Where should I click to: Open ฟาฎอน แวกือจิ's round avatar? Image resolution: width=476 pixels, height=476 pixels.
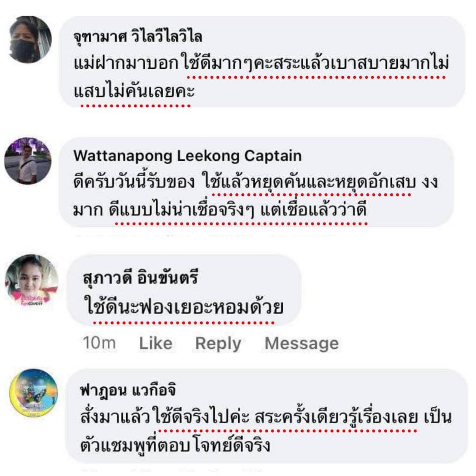33,393
